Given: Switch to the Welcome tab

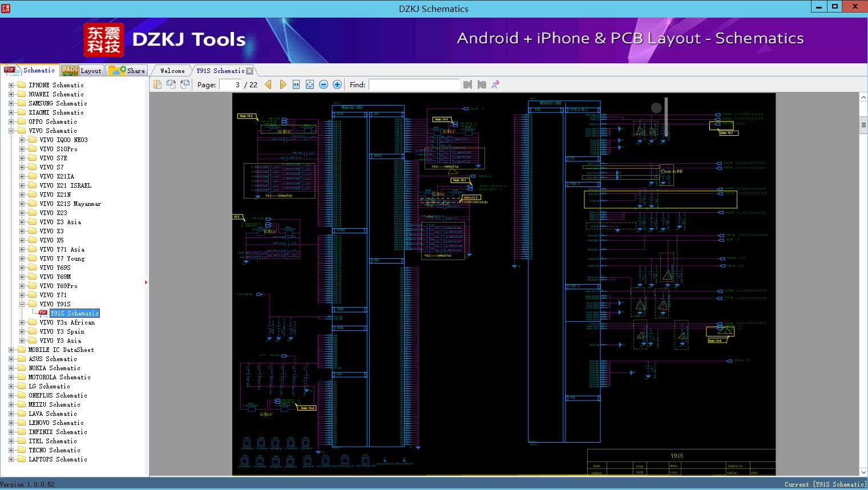Looking at the screenshot, I should point(172,71).
